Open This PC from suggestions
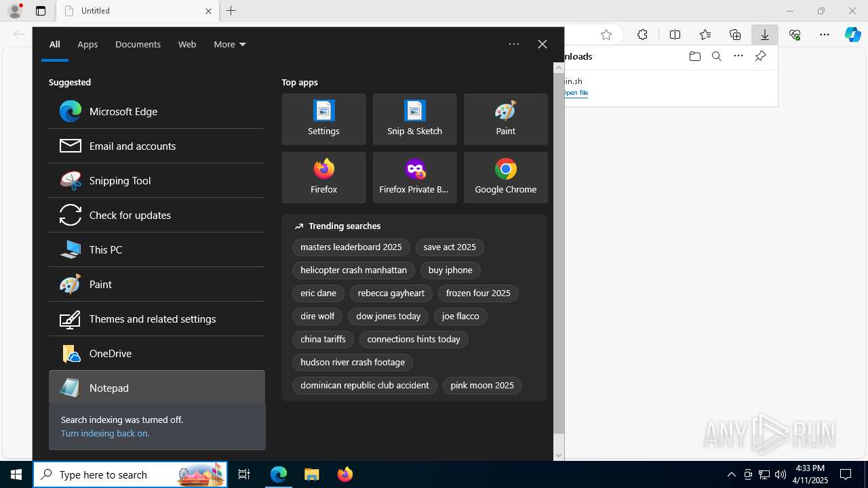868x488 pixels. point(157,249)
